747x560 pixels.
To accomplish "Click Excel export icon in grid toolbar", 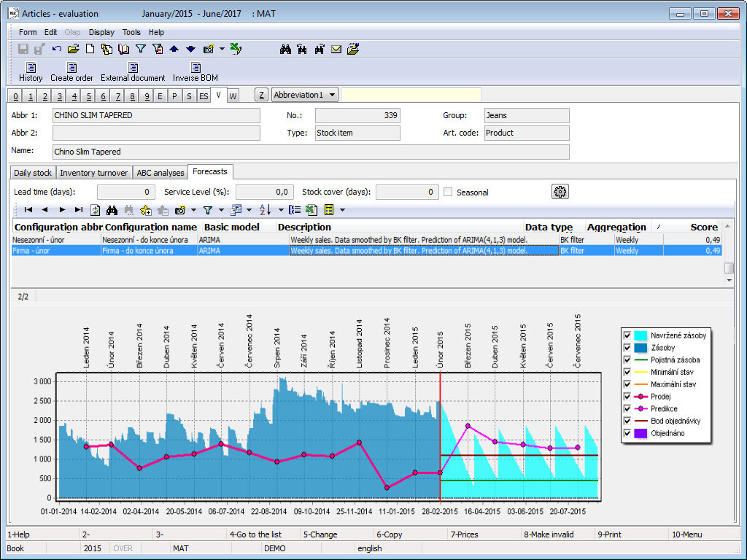I will coord(311,210).
